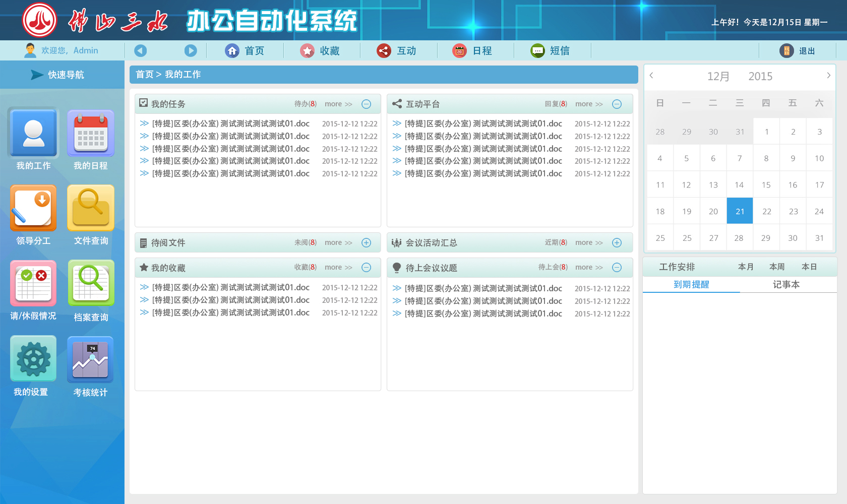Open the 短信 menu item
The width and height of the screenshot is (847, 504).
coord(551,50)
